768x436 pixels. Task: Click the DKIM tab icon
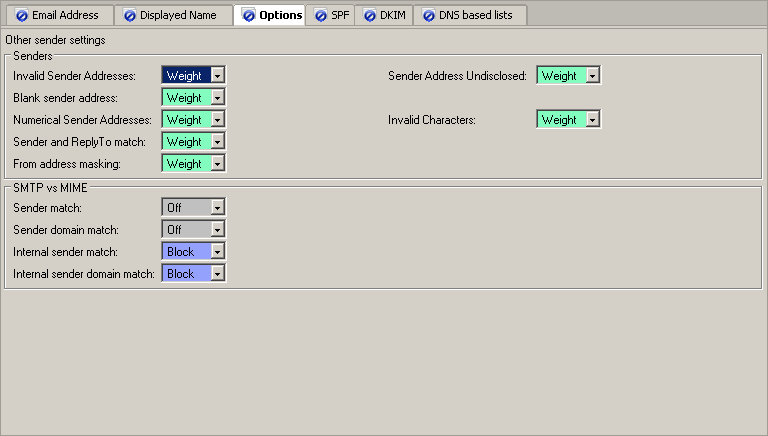pos(369,16)
